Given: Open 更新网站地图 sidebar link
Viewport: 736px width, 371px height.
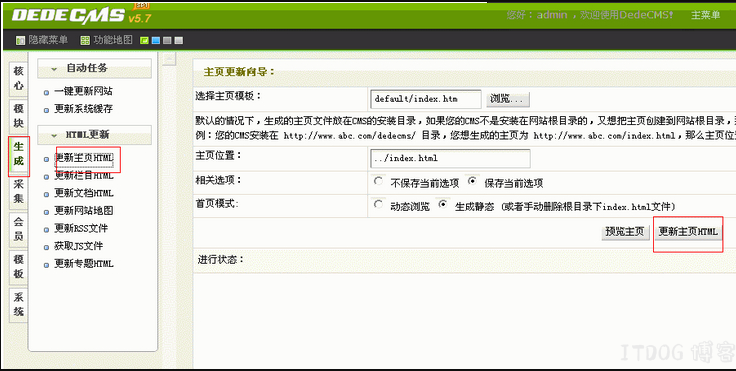Looking at the screenshot, I should coord(83,210).
